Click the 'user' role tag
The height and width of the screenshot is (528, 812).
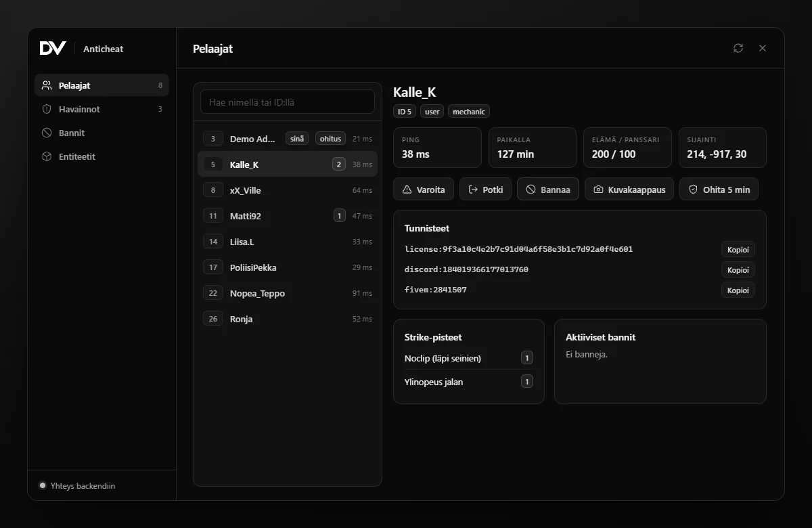point(432,112)
